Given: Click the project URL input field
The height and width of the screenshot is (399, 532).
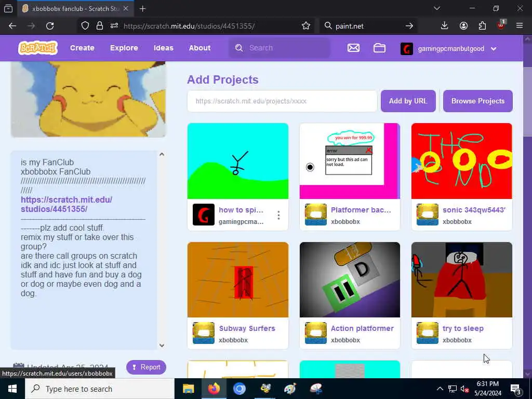Looking at the screenshot, I should (x=282, y=101).
